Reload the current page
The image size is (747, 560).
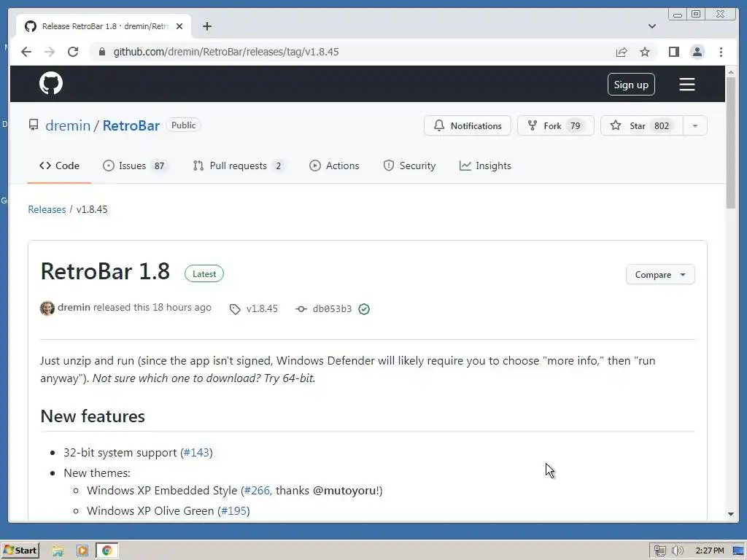pyautogui.click(x=73, y=52)
